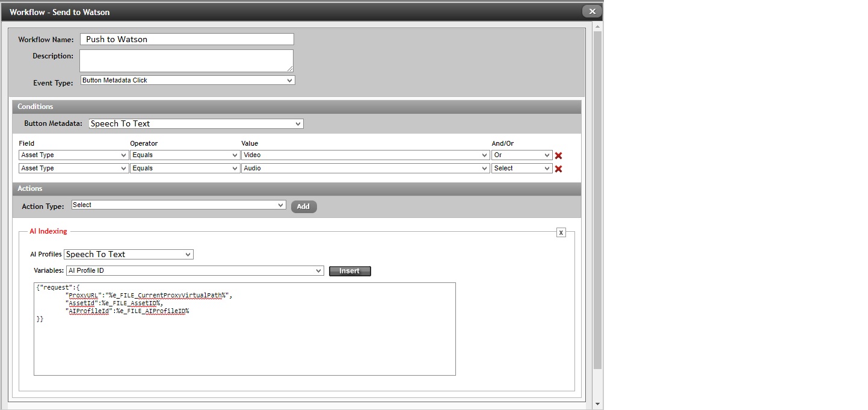Open the Field dropdown in the Audio row

coord(74,168)
